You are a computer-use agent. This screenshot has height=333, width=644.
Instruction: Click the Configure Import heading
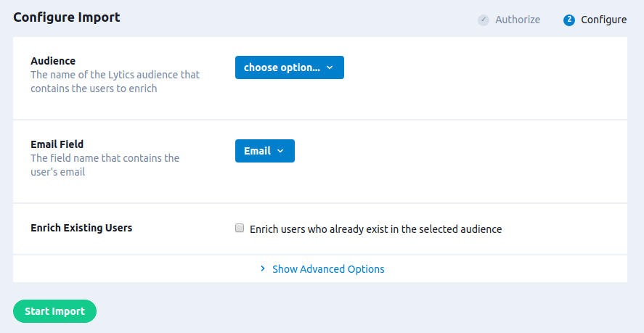(x=67, y=17)
